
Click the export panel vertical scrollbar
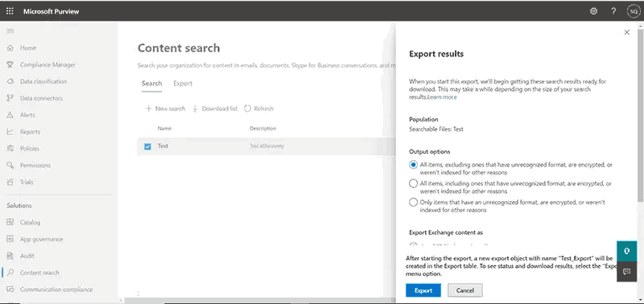pos(641,115)
